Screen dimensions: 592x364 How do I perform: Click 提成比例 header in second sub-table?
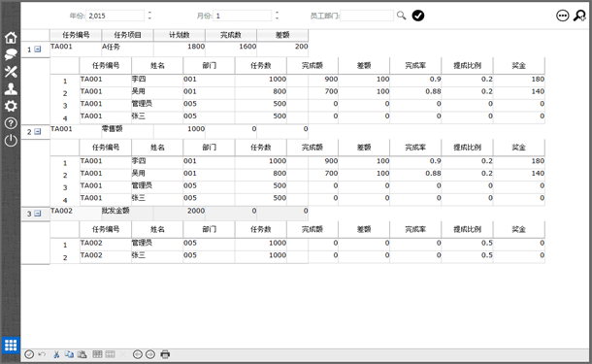(x=468, y=148)
